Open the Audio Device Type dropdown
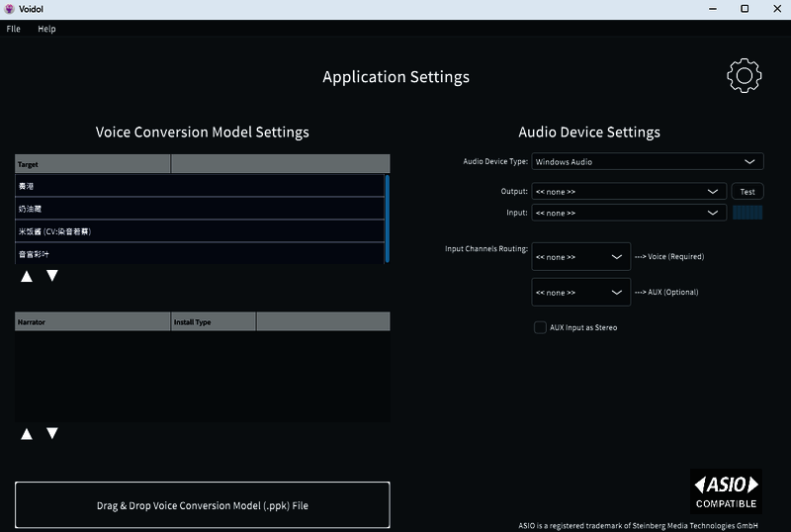791x532 pixels. click(647, 162)
